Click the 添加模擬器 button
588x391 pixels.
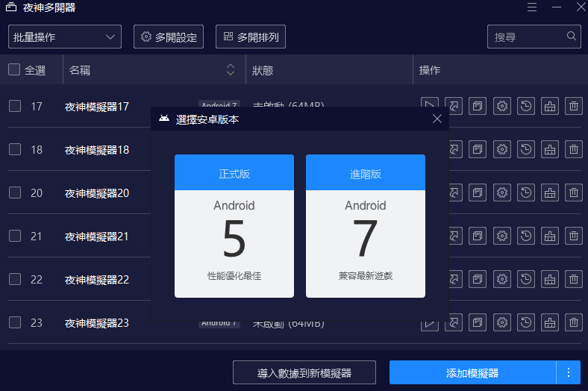tap(472, 372)
